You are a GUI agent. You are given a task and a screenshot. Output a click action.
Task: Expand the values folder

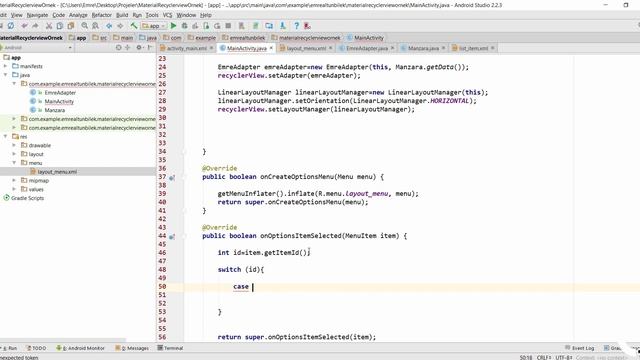tap(14, 189)
